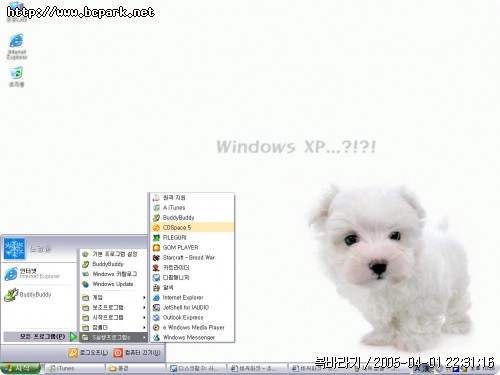Open Windows Messenger from the submenu
Image resolution: width=500 pixels, height=375 pixels.
(x=192, y=338)
